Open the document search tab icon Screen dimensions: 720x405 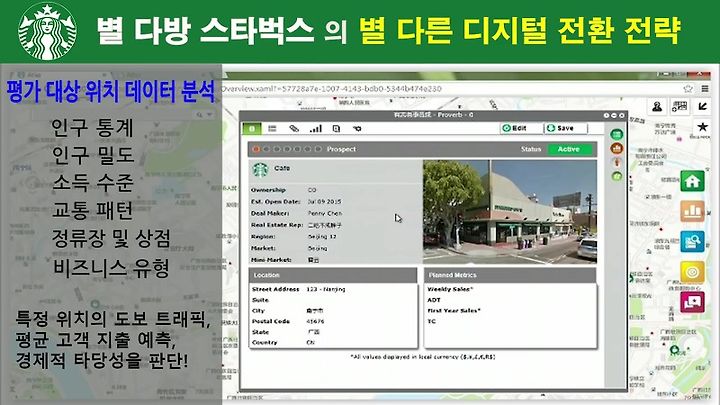point(336,129)
